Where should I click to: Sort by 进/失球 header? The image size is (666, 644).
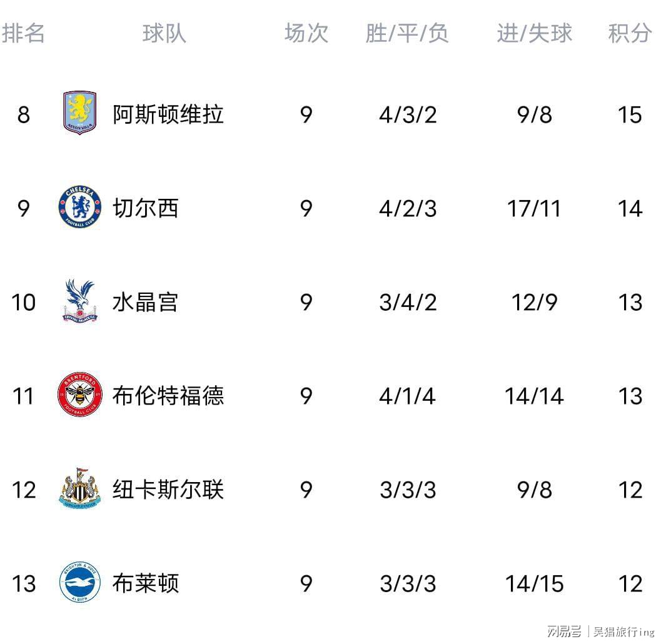[x=534, y=33]
